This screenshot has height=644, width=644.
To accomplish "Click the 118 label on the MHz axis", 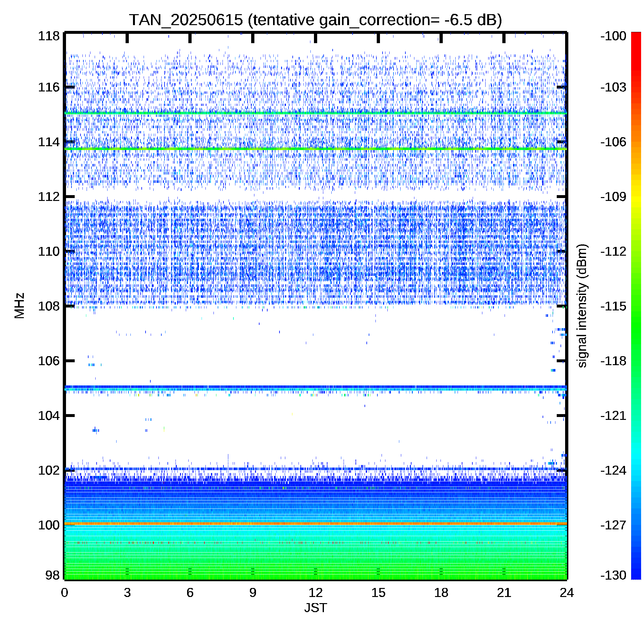I will [x=49, y=36].
